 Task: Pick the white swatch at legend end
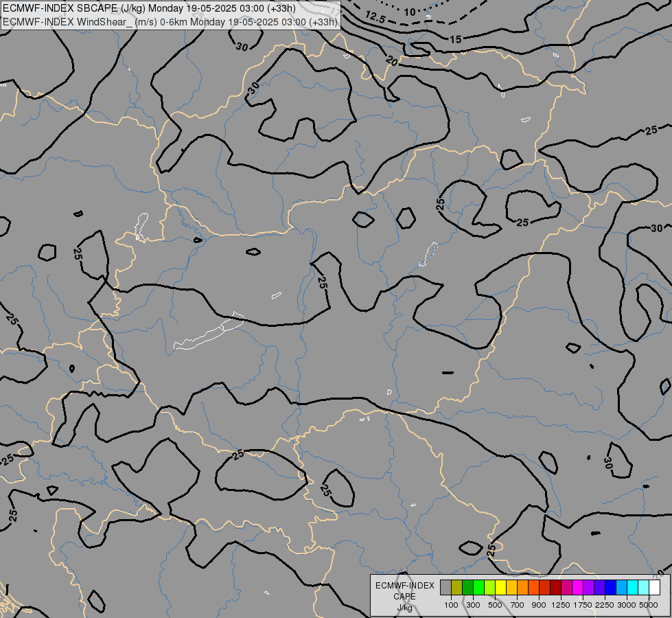click(654, 587)
